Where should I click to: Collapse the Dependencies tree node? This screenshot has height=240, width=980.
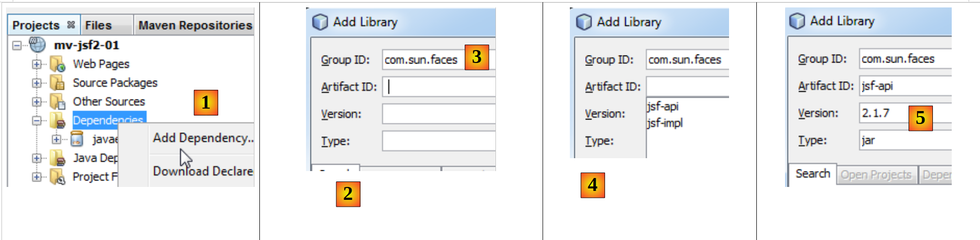pos(37,120)
